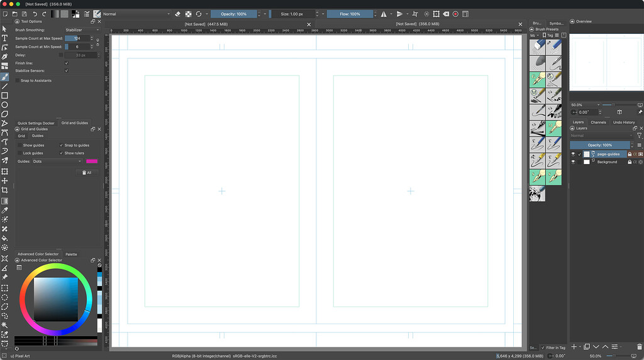Image resolution: width=644 pixels, height=360 pixels.
Task: Select the Rectangular Selection tool
Action: pos(4,288)
